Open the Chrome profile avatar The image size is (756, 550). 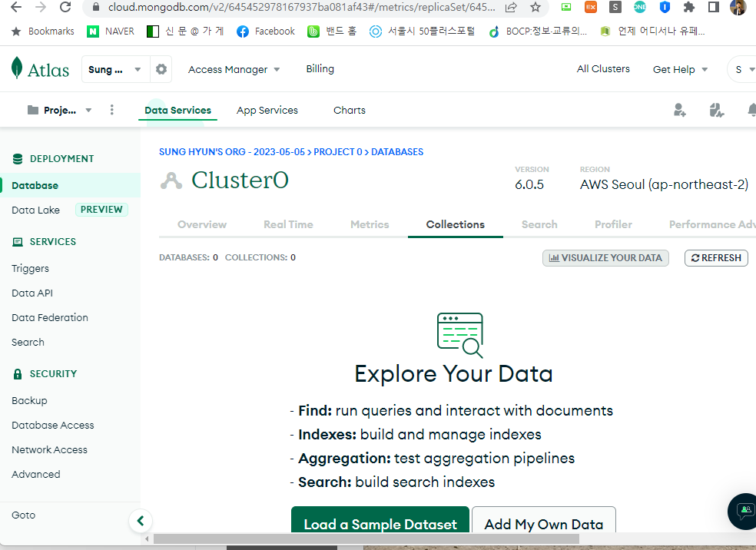(738, 7)
